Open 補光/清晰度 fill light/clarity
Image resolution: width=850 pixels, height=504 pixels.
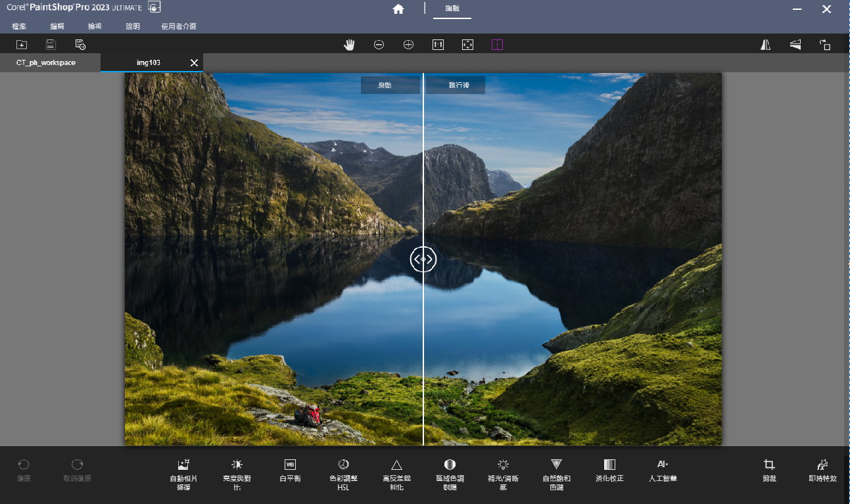point(503,474)
